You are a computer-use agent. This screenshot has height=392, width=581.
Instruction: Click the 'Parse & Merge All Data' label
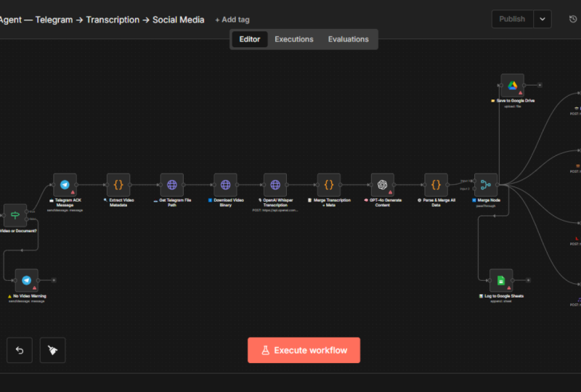coord(436,203)
